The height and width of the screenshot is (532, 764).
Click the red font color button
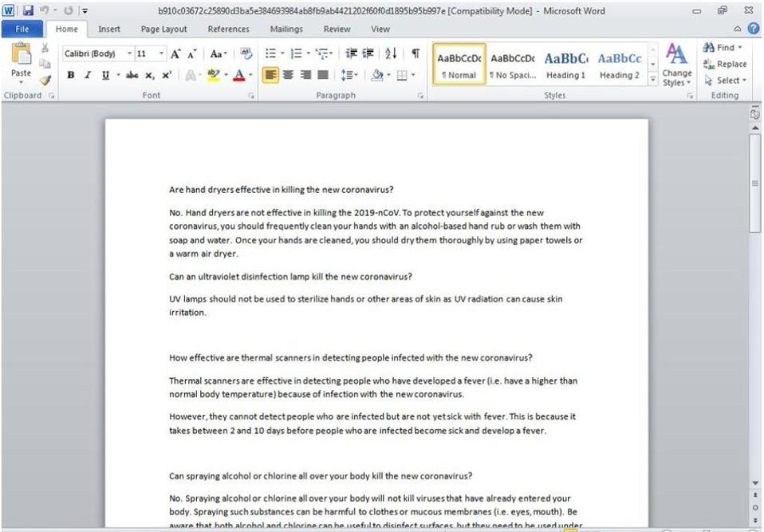[x=238, y=75]
